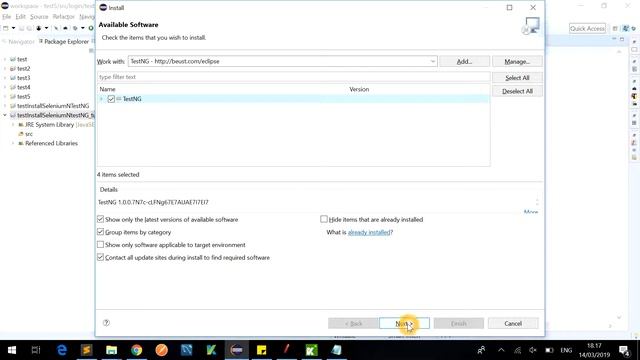
Task: Open the orange round app on taskbar
Action: 162,350
